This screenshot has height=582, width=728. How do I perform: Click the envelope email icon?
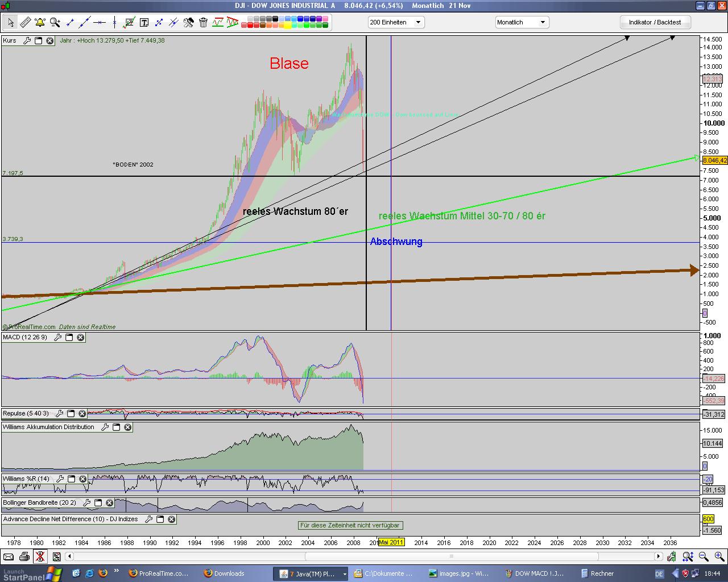pos(9,556)
